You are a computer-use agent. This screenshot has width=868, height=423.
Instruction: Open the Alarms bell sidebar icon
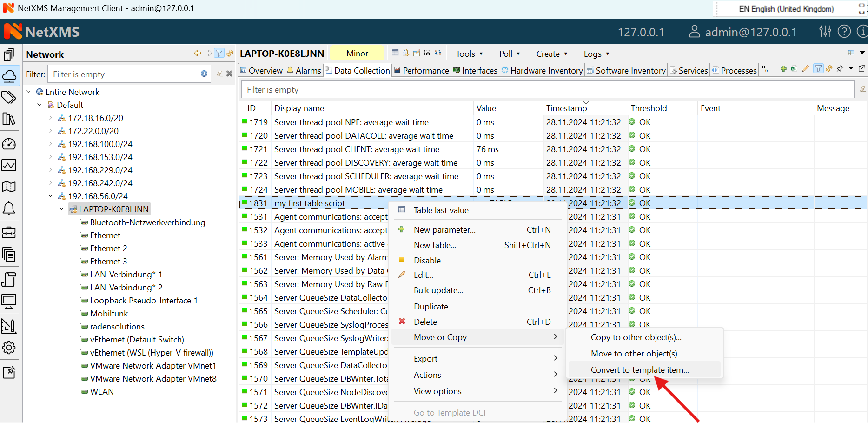coord(9,208)
